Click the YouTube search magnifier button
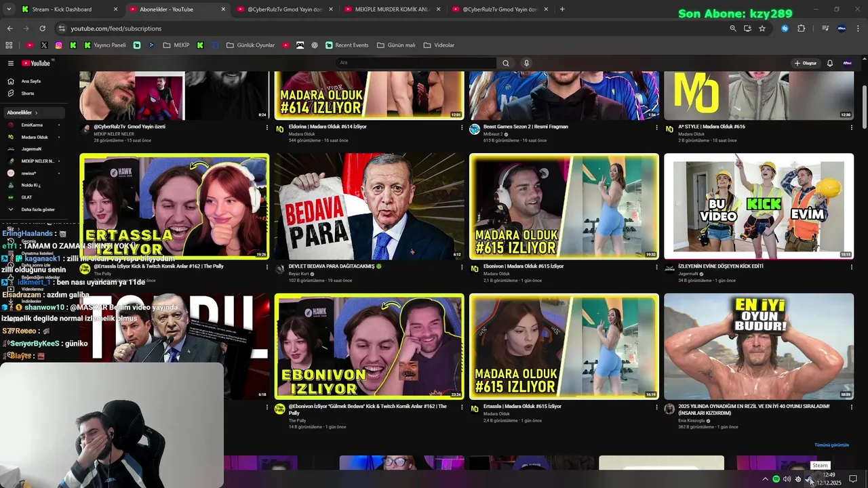This screenshot has height=488, width=868. (x=505, y=63)
